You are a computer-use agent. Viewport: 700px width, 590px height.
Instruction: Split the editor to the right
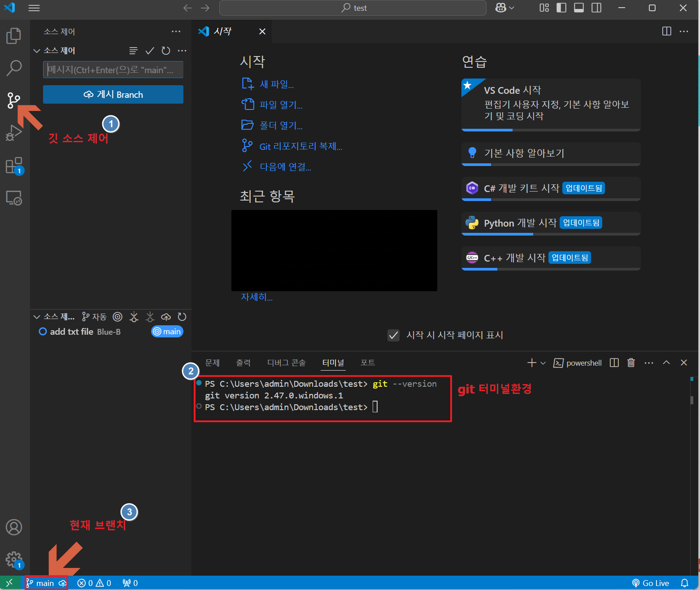point(667,31)
